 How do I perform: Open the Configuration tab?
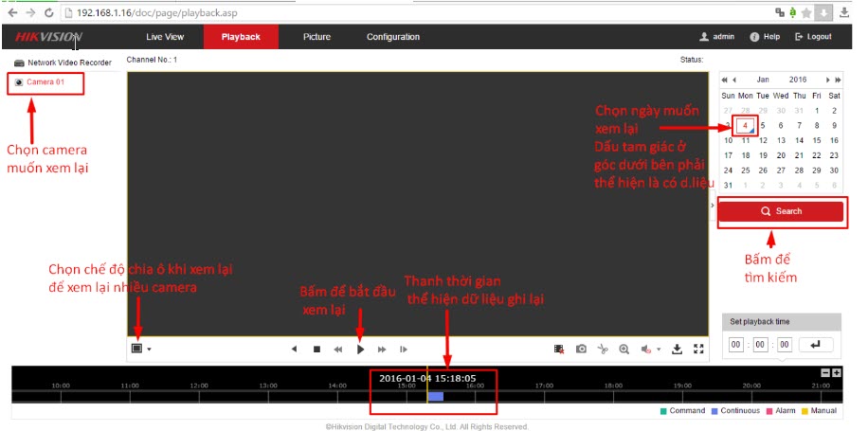pos(393,37)
